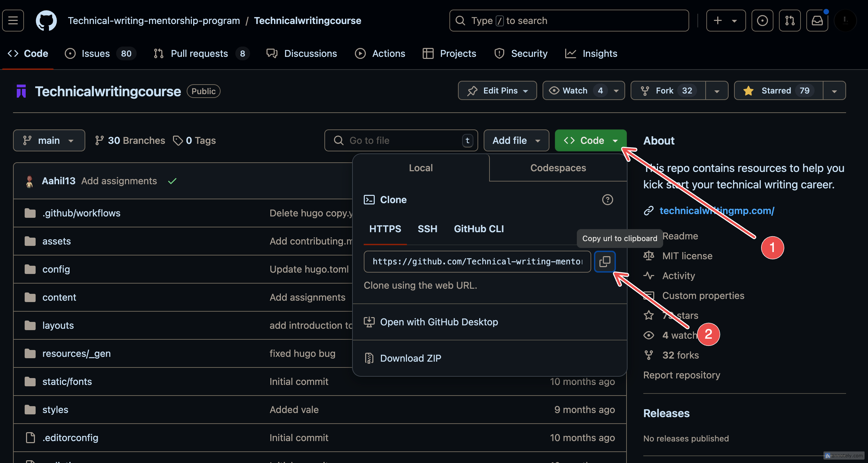The height and width of the screenshot is (463, 868).
Task: Open the Create new plus dropdown
Action: [x=726, y=21]
